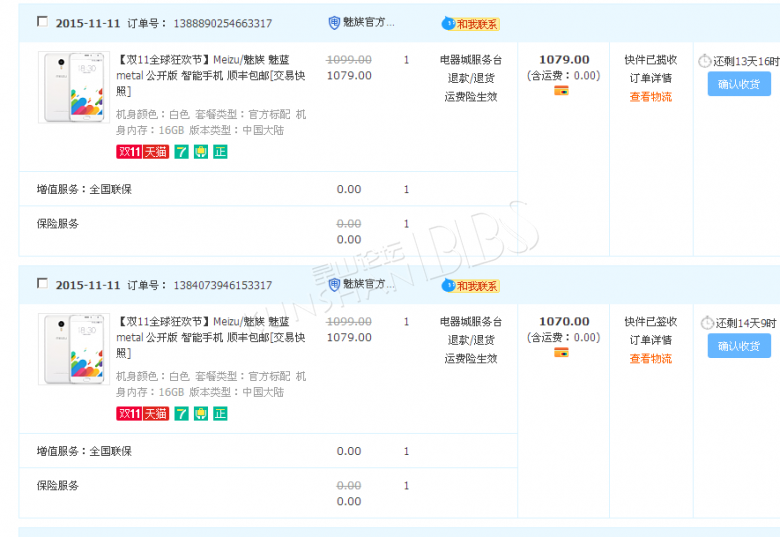Viewport: 780px width, 537px height.
Task: Click 保险服务 row in order 1388890254663317
Action: tap(268, 232)
